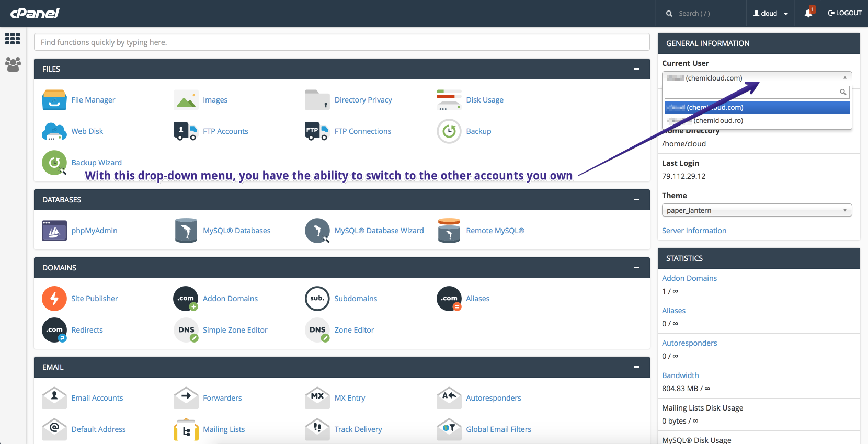Click the User Manager sidebar icon
Image resolution: width=868 pixels, height=444 pixels.
click(13, 64)
